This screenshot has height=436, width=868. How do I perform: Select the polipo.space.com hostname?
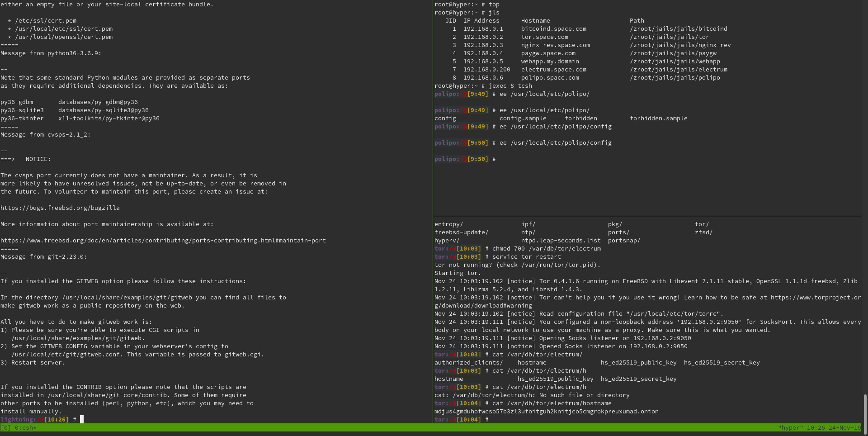(x=550, y=78)
